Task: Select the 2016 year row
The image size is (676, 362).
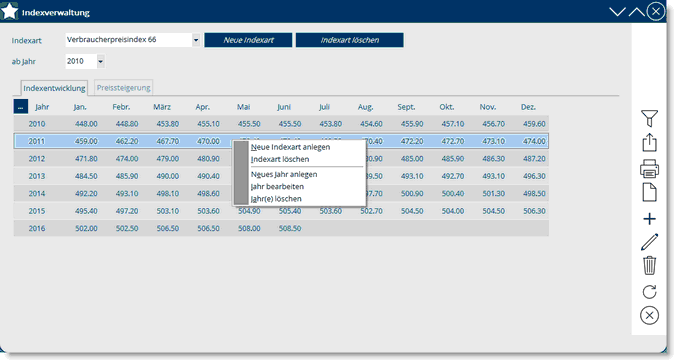Action: pos(281,228)
